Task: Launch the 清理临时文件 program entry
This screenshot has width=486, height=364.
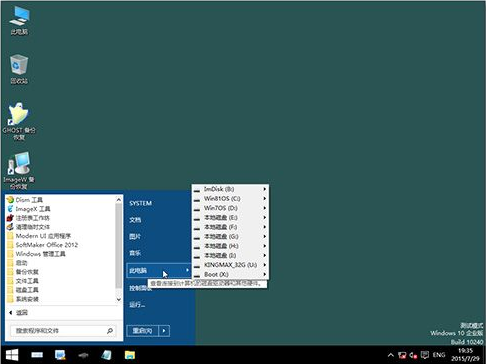Action: tap(28, 227)
